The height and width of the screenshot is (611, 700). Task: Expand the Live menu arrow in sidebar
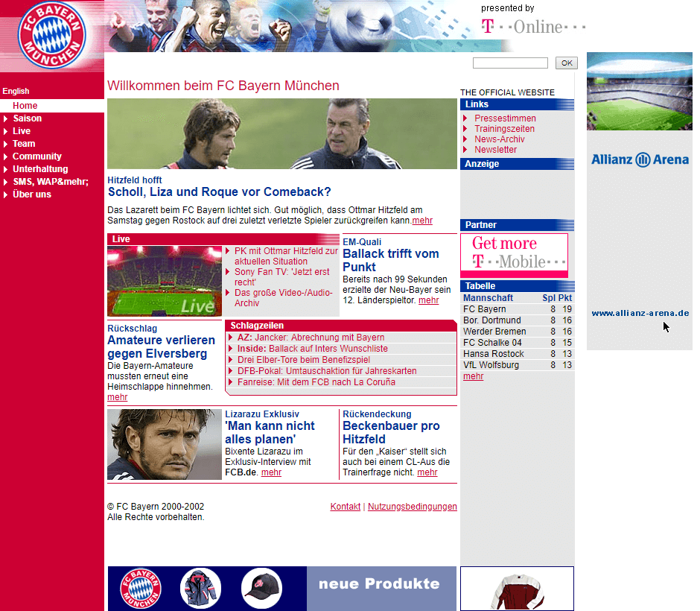click(x=6, y=131)
